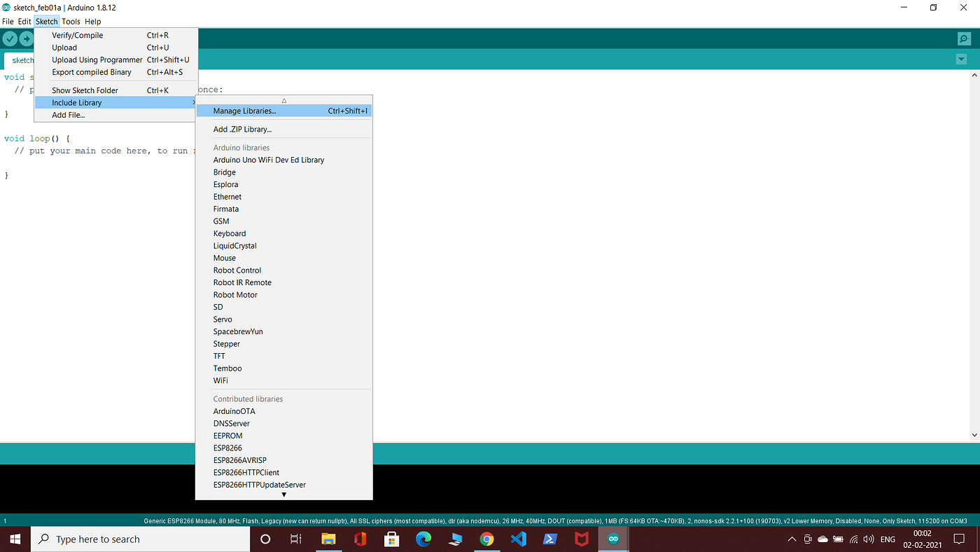Click the editor scrollbar up arrow
980x552 pixels.
974,76
